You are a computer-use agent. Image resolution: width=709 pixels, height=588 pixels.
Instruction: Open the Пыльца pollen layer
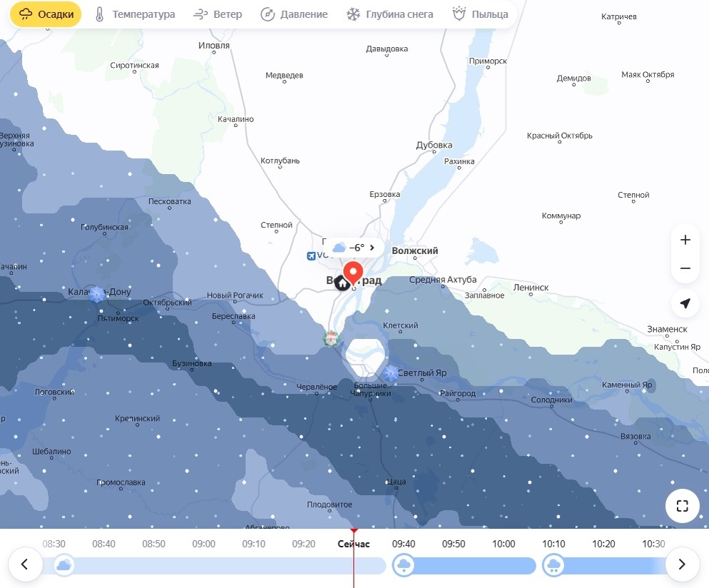480,14
